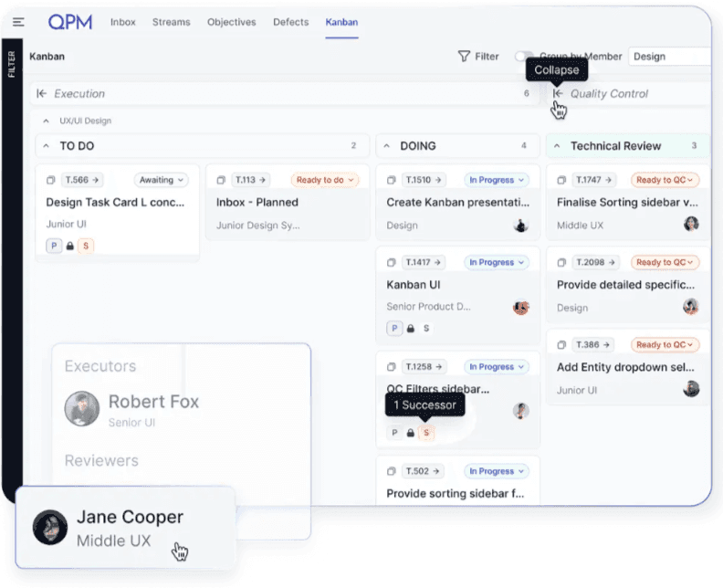Open task ID T.1747 button

click(x=593, y=180)
